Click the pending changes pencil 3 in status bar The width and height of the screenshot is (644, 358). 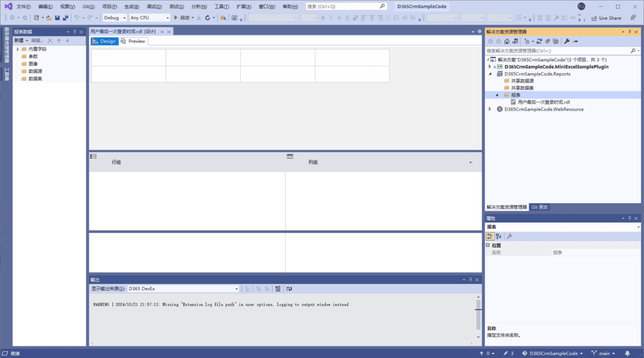pyautogui.click(x=508, y=353)
